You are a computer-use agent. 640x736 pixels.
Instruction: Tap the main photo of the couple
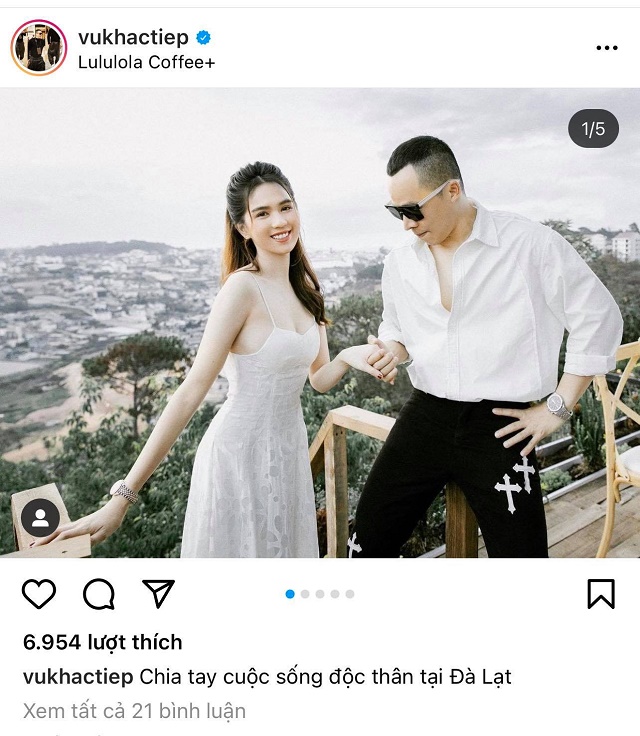(320, 322)
